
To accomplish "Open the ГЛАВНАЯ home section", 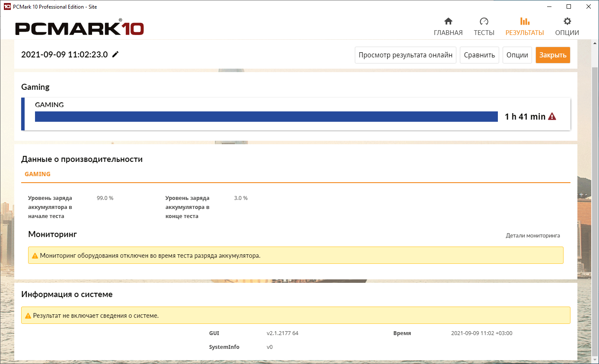I will pos(448,26).
